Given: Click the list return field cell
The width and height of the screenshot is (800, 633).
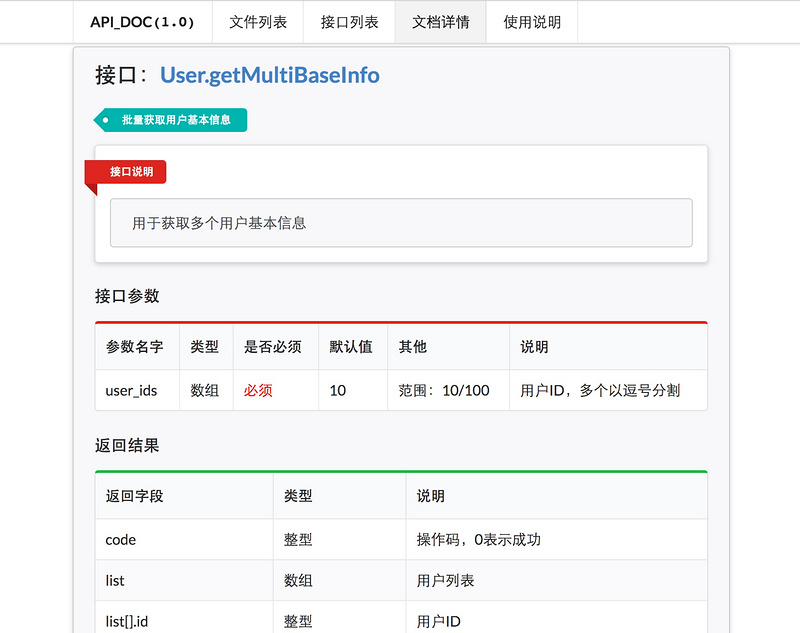Looking at the screenshot, I should [x=115, y=580].
